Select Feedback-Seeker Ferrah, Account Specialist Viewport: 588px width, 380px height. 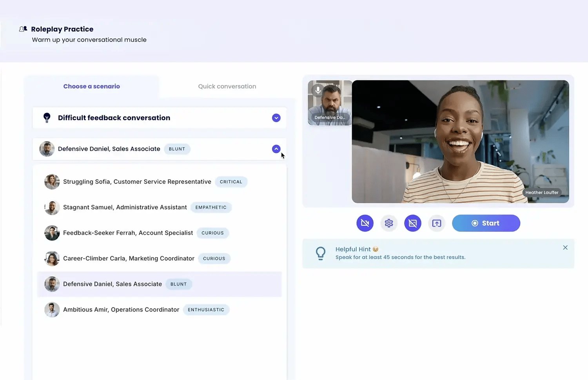click(160, 233)
